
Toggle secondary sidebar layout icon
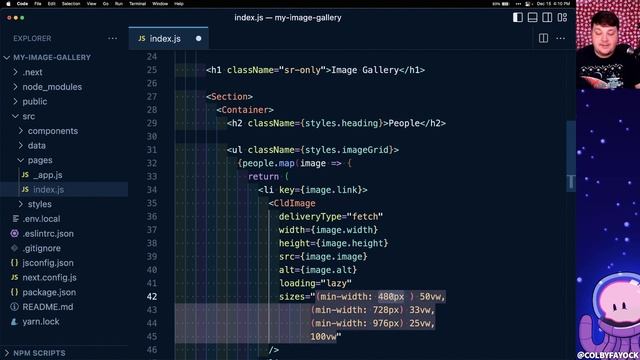point(547,17)
